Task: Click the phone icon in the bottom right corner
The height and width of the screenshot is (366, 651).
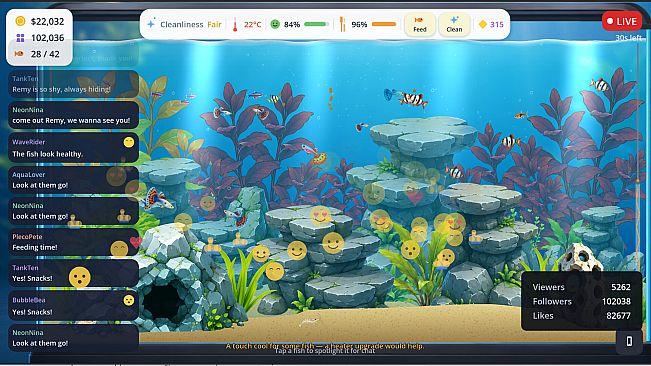Action: tap(629, 341)
